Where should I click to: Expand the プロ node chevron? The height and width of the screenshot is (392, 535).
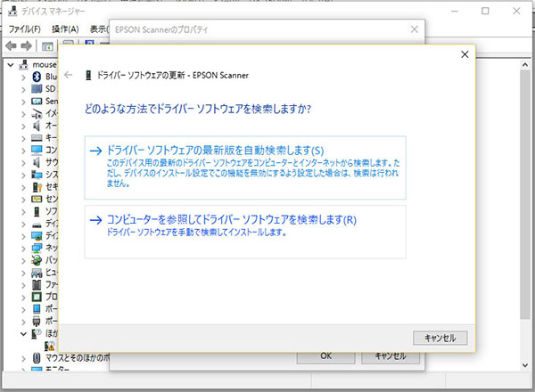click(23, 298)
